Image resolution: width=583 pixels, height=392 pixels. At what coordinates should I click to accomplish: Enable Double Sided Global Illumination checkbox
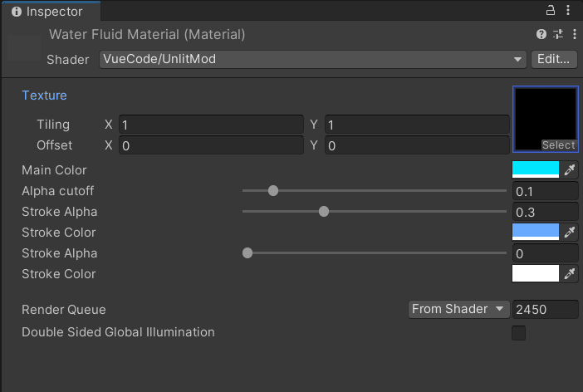[x=519, y=333]
